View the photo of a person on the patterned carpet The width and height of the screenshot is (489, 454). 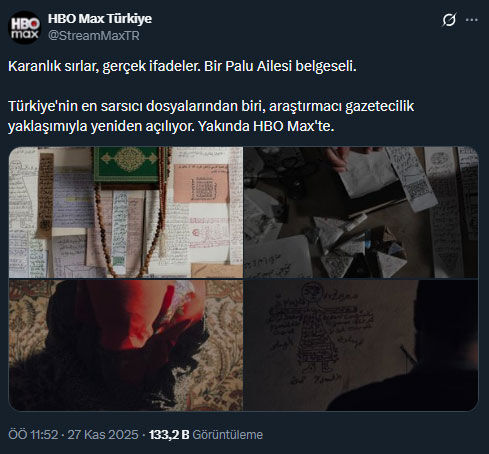(x=126, y=345)
